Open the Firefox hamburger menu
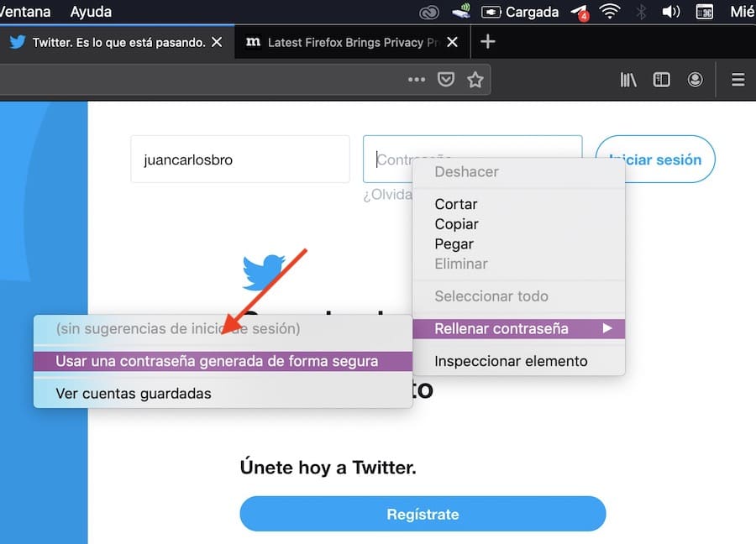Image resolution: width=756 pixels, height=544 pixels. (x=738, y=80)
